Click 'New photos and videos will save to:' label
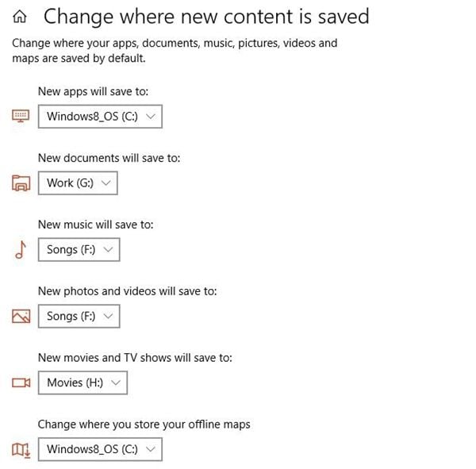The image size is (476, 469). pos(127,291)
